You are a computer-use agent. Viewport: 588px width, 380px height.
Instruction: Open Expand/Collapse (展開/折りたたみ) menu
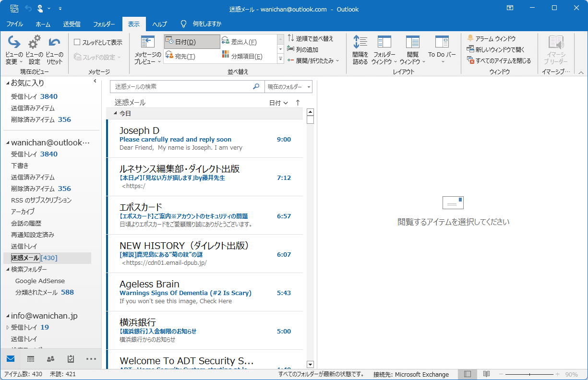click(x=313, y=60)
